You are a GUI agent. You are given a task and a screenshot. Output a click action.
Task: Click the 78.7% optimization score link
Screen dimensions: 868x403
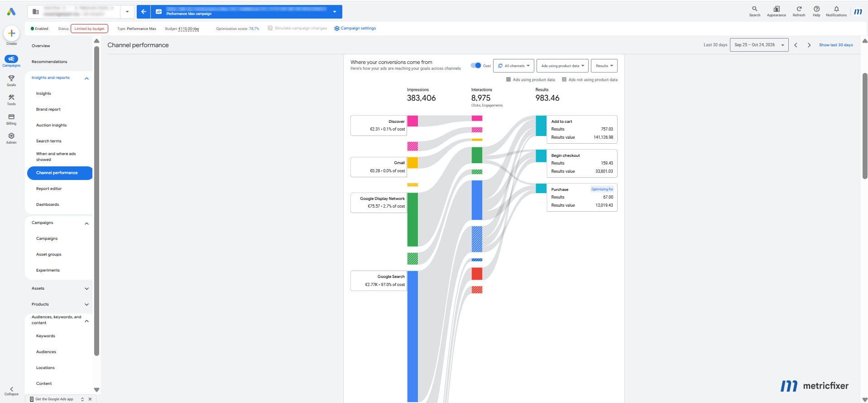tap(254, 29)
